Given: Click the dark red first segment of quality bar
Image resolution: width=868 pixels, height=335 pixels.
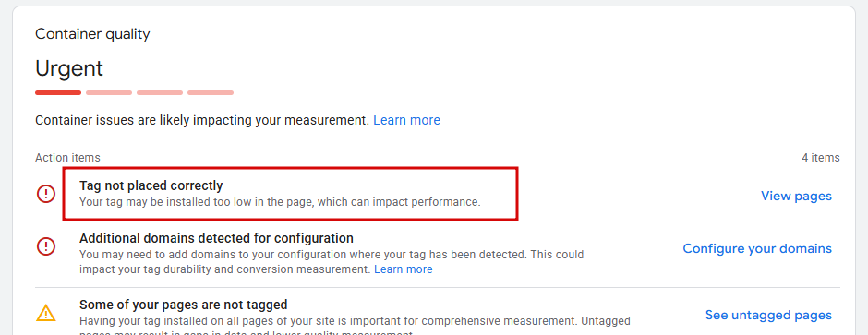Looking at the screenshot, I should pos(58,92).
